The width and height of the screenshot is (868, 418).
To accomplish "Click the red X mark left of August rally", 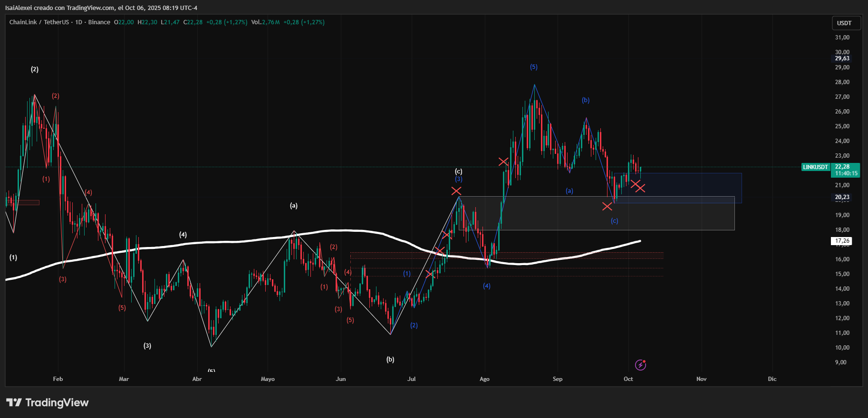I will click(x=503, y=161).
